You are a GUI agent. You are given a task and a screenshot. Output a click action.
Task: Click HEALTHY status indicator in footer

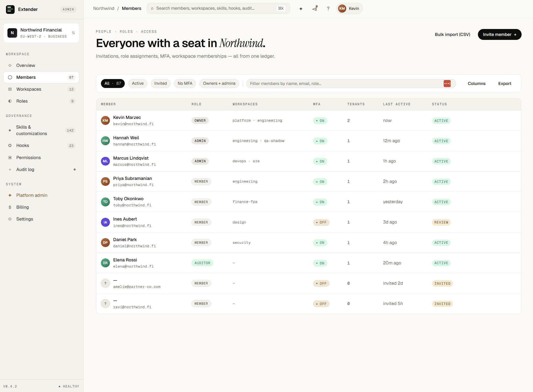[69, 386]
